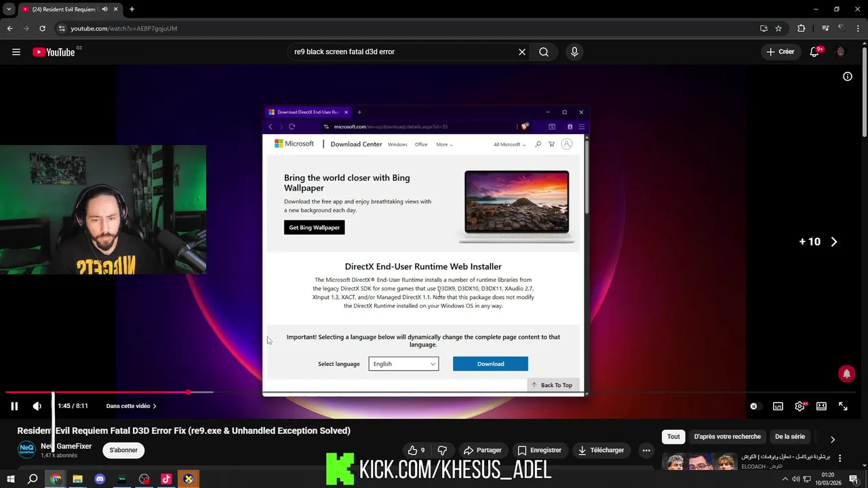Image resolution: width=868 pixels, height=488 pixels.
Task: Open Chrome media controls icon
Action: click(825, 28)
